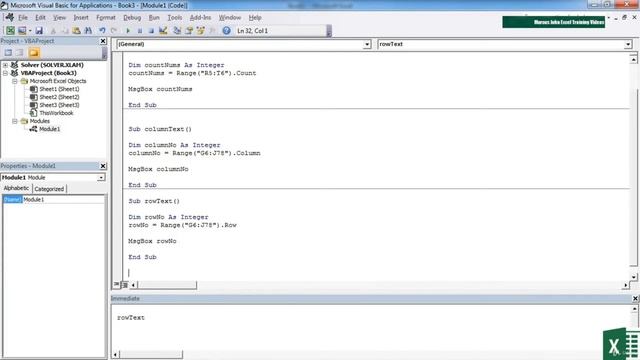
Task: Click the (Name) property row
Action: pyautogui.click(x=54, y=200)
